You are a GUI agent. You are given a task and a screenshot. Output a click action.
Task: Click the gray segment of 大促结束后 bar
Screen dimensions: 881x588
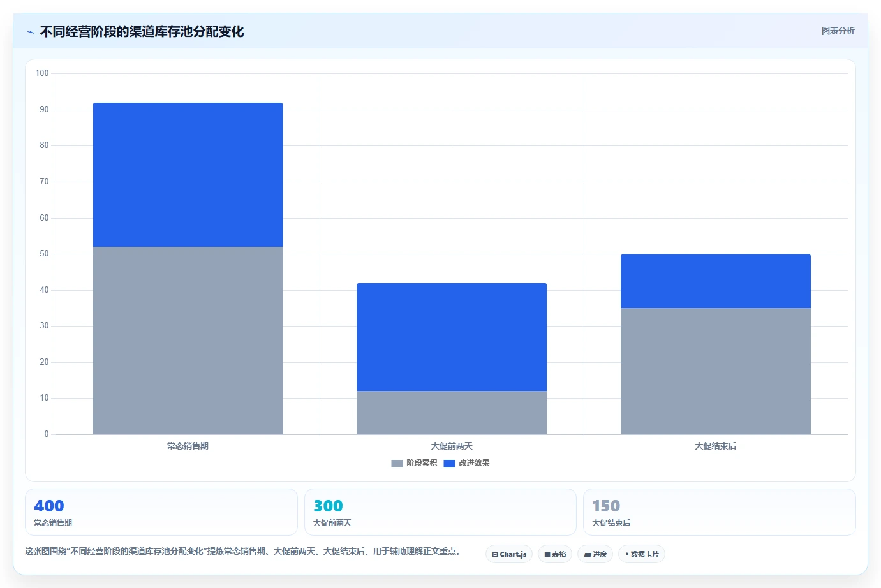click(716, 371)
